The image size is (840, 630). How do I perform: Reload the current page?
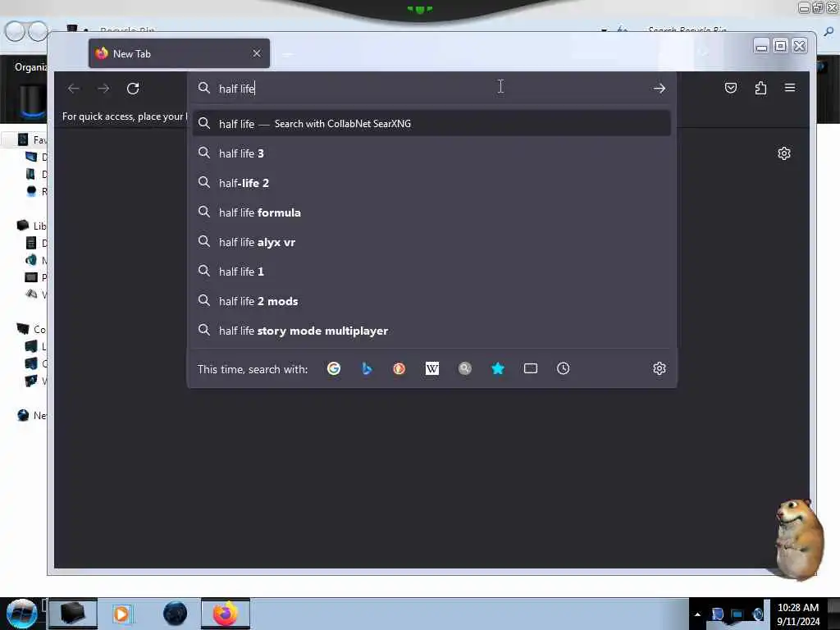tap(133, 89)
